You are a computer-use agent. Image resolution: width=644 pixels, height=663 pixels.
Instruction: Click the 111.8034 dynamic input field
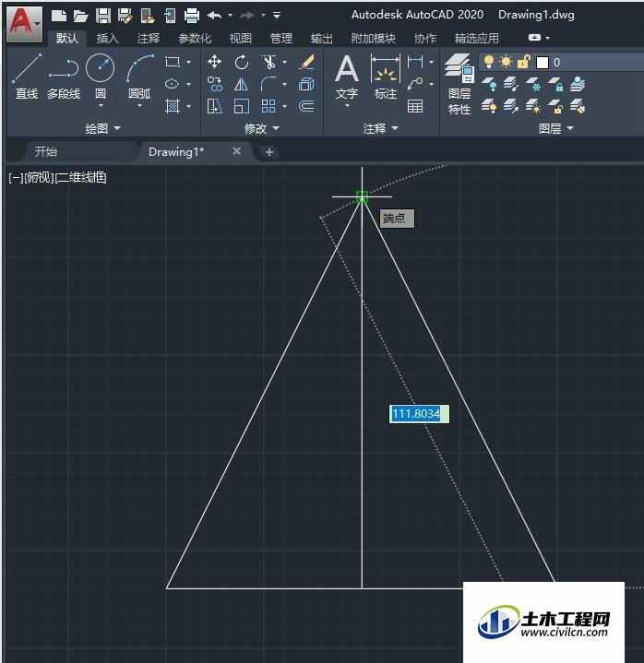coord(419,413)
